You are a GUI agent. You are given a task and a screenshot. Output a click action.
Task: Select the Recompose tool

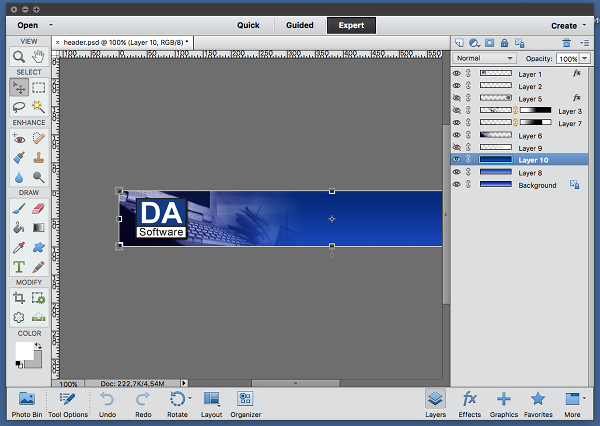[38, 298]
